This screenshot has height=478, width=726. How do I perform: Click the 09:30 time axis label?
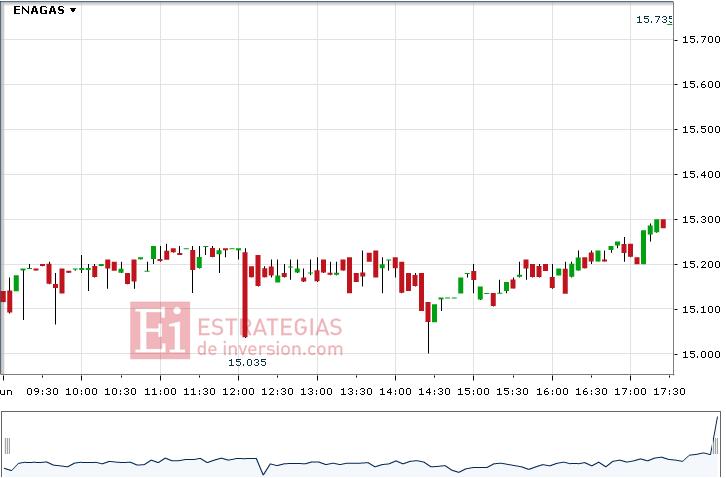click(43, 391)
